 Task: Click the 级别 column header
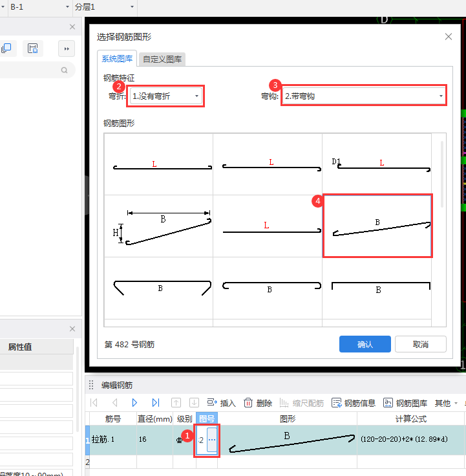(184, 418)
